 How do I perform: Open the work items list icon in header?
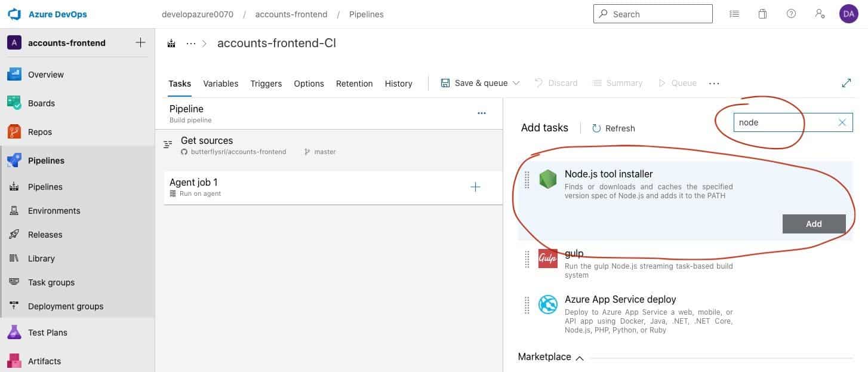coord(734,14)
